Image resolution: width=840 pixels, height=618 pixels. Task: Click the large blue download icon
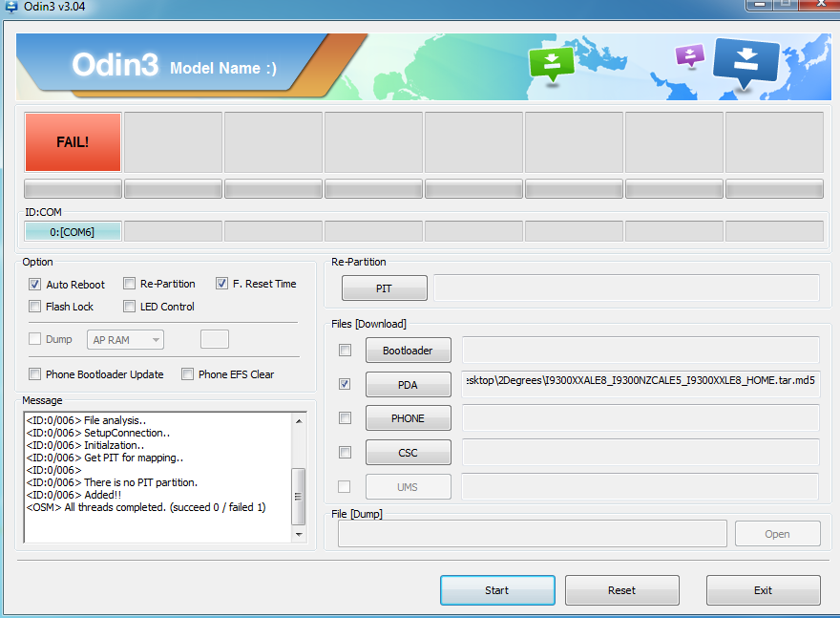[745, 63]
